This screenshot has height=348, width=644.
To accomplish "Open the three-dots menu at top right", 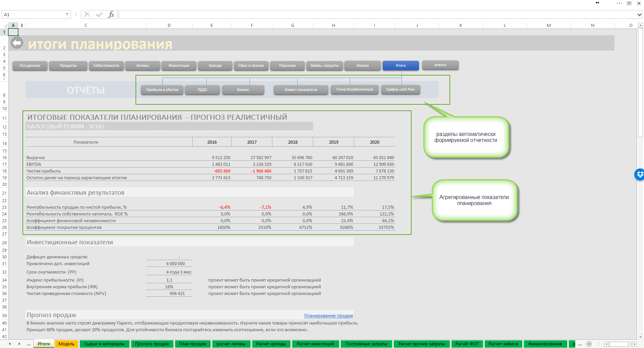I will click(x=619, y=3).
